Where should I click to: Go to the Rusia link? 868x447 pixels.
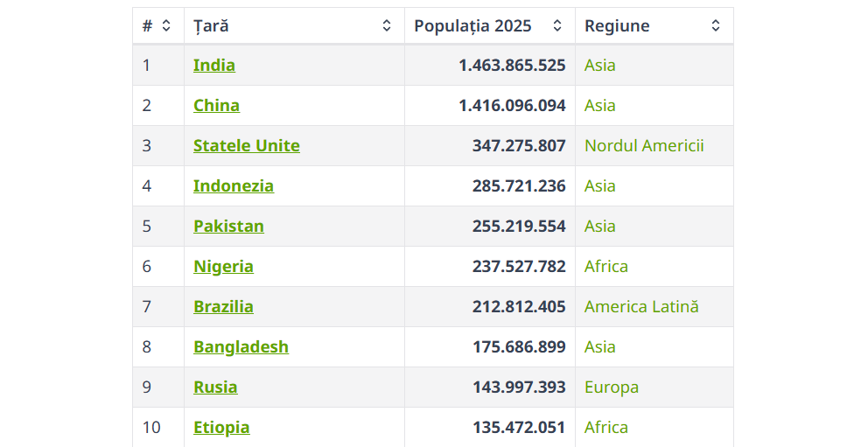point(215,388)
